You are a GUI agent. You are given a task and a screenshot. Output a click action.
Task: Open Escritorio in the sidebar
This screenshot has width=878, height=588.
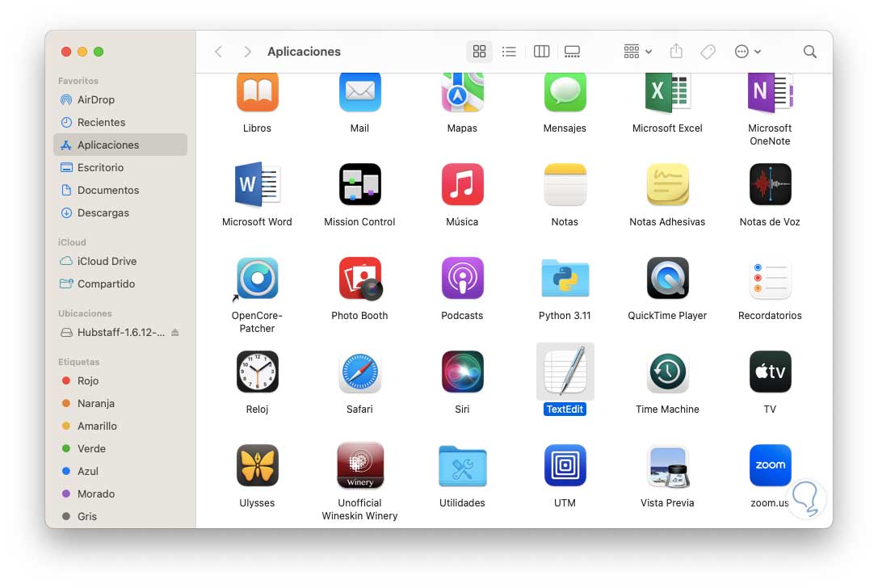coord(120,167)
